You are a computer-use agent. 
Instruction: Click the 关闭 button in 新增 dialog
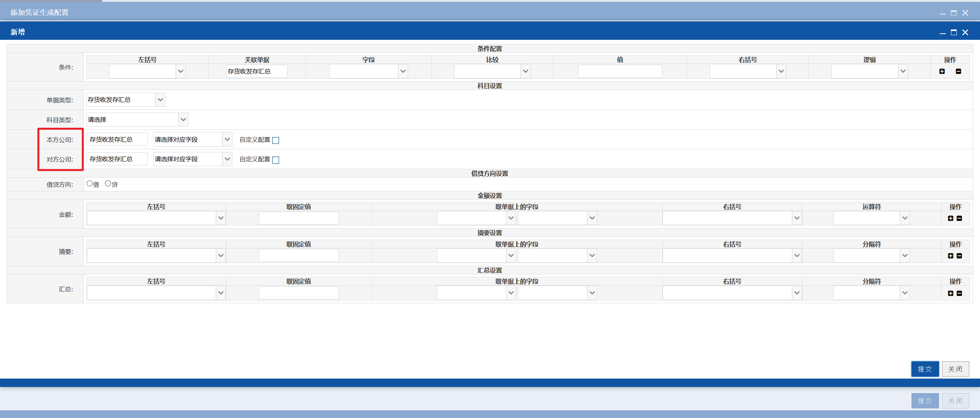coord(955,369)
